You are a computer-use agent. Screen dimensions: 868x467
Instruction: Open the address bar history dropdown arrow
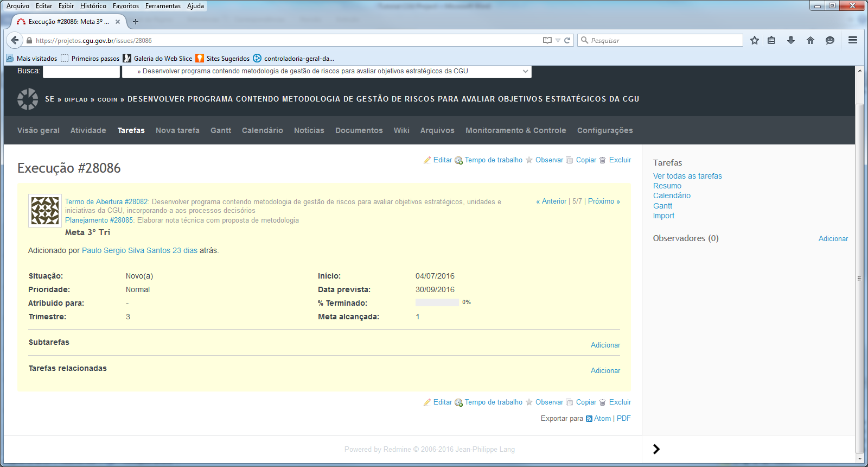[x=558, y=40]
